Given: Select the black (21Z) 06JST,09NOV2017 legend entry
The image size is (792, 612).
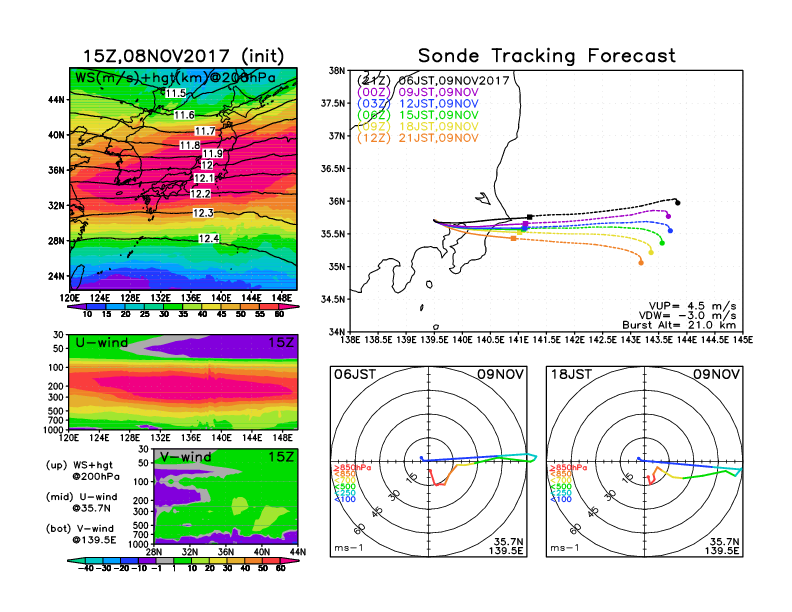Looking at the screenshot, I should [x=433, y=80].
